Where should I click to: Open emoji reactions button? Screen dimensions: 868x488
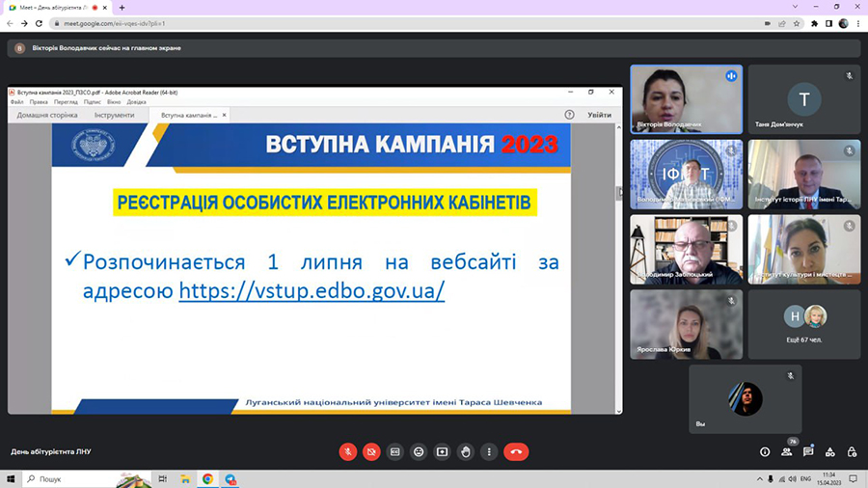click(419, 452)
